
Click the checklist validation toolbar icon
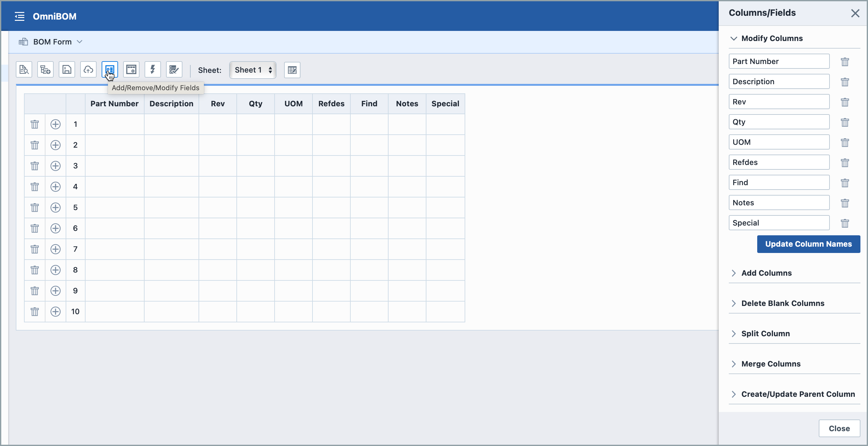pyautogui.click(x=174, y=70)
